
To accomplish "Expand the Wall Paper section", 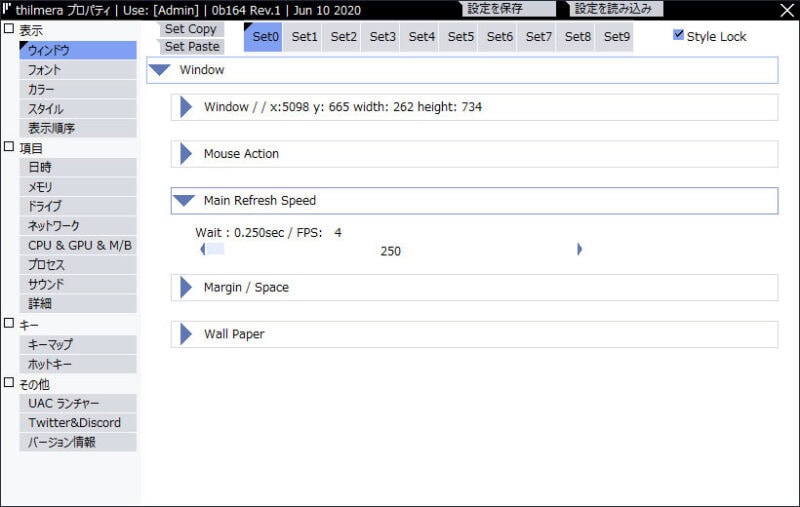I will coord(474,335).
